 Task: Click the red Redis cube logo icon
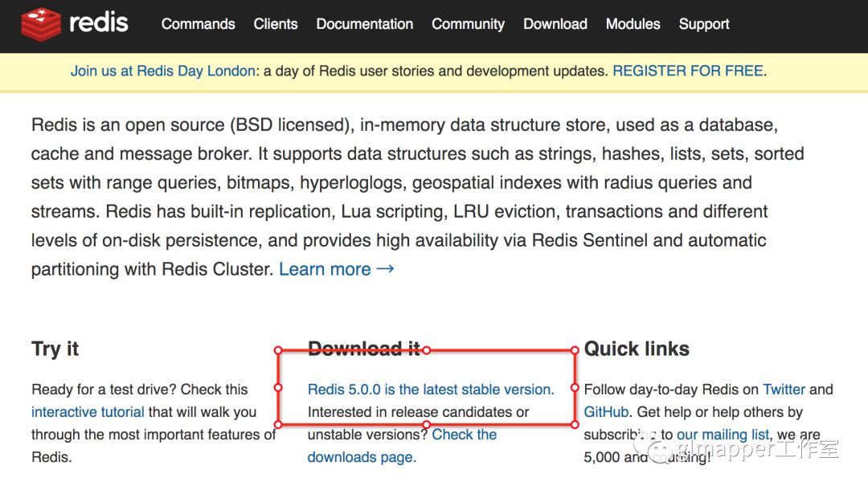[x=41, y=24]
